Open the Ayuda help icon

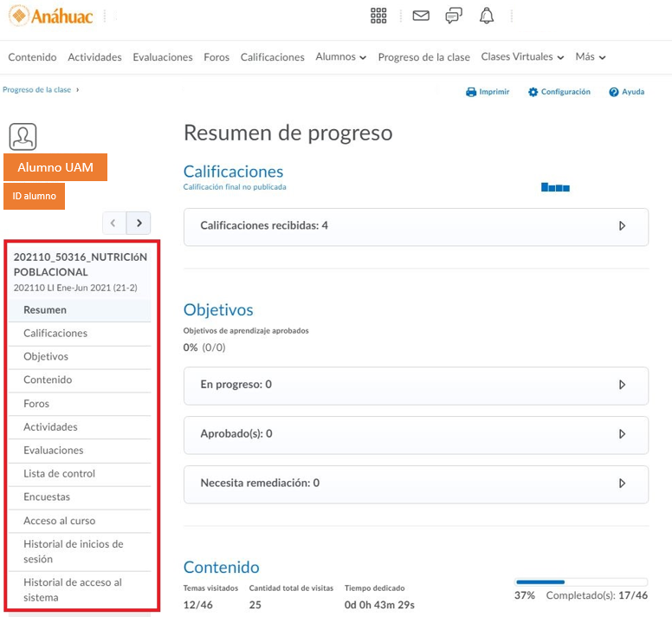tap(614, 92)
